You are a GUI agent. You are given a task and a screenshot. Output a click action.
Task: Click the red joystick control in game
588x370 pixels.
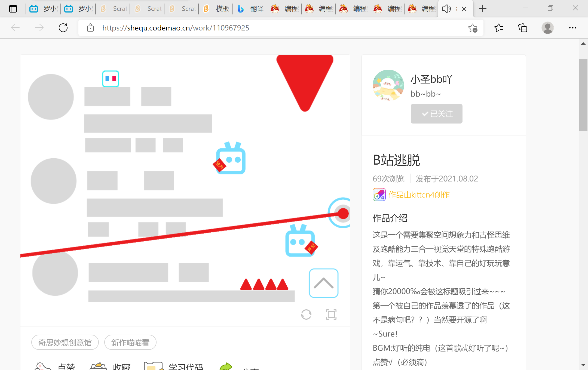click(x=343, y=213)
